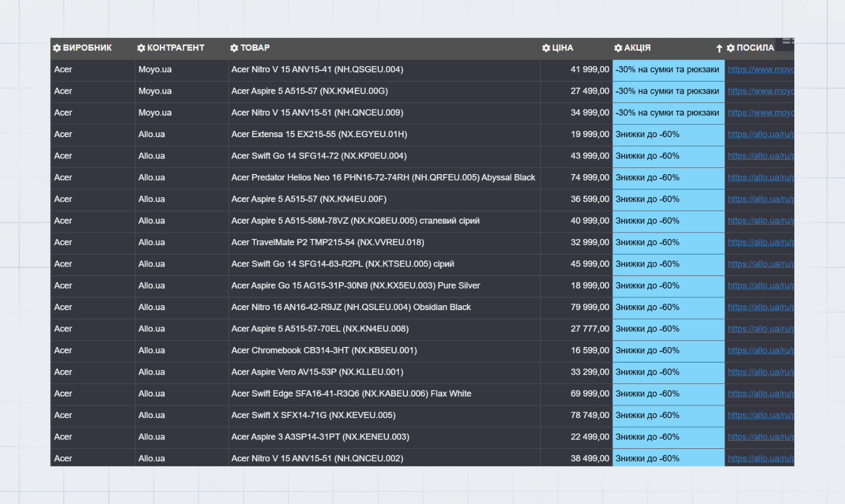The image size is (845, 504).
Task: Open settings gear for ТОВАР column
Action: (234, 48)
